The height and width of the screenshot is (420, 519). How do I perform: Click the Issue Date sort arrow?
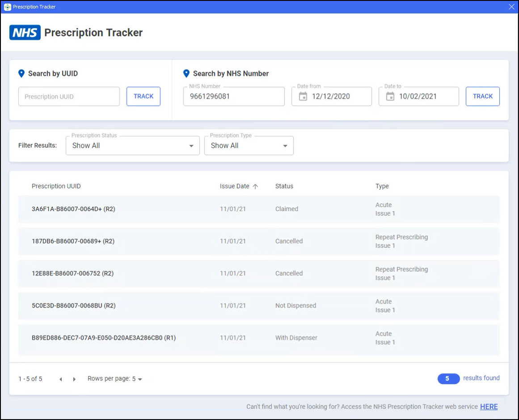tap(255, 187)
